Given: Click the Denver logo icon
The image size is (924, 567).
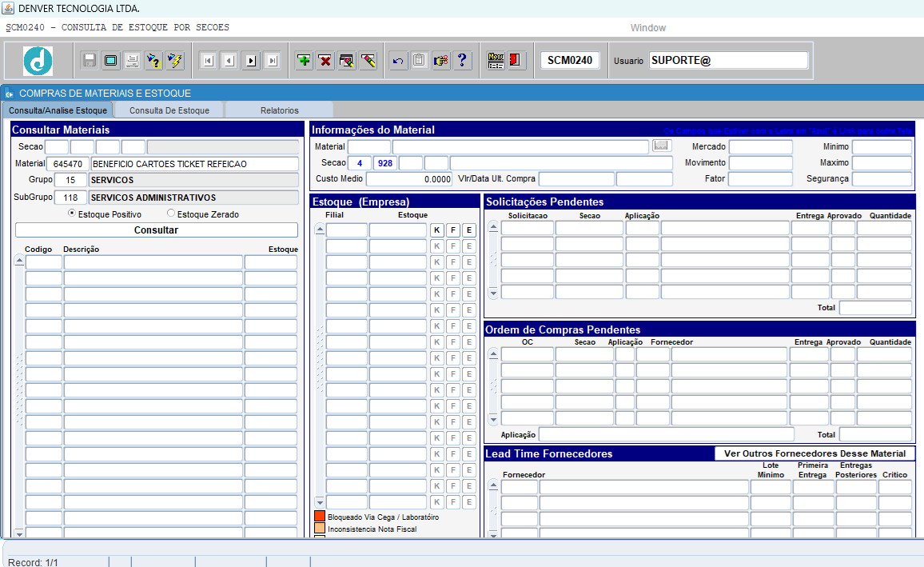Looking at the screenshot, I should [38, 61].
